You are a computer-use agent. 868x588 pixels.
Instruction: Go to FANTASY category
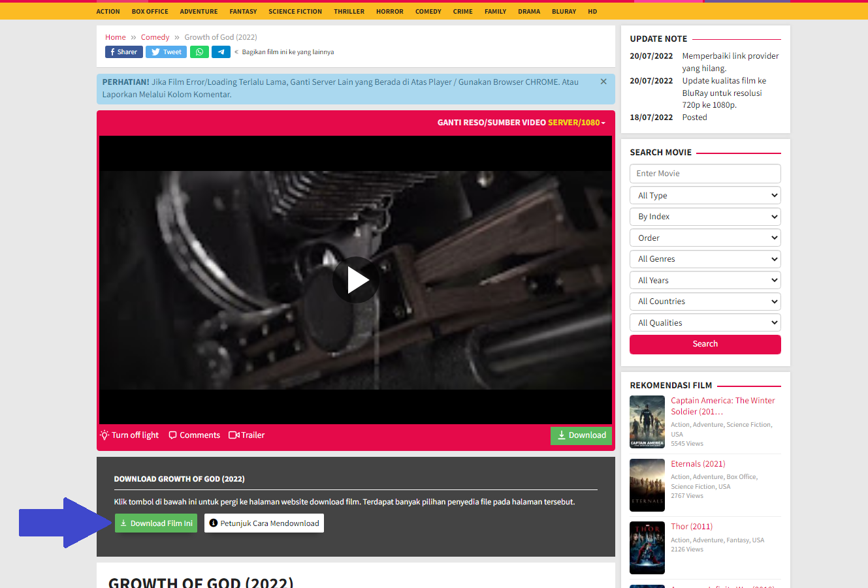click(244, 12)
